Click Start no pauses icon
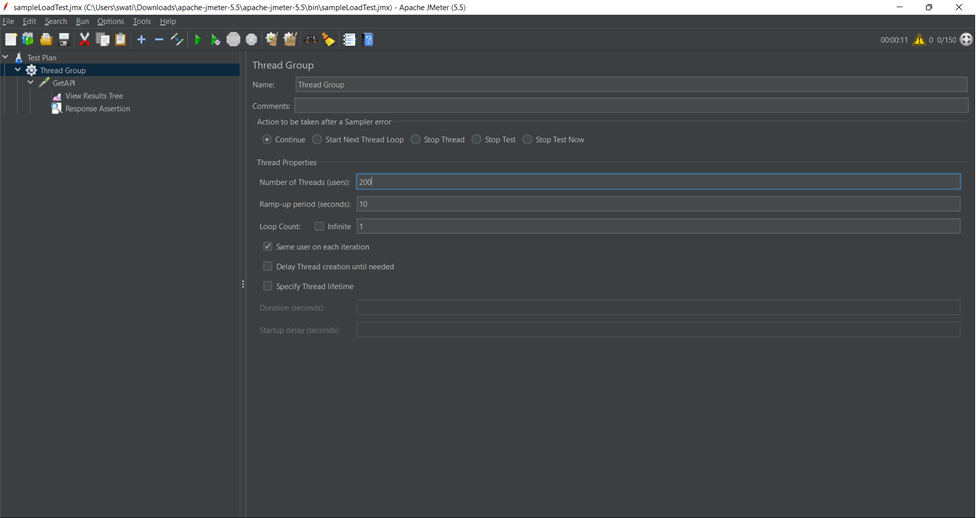 215,39
